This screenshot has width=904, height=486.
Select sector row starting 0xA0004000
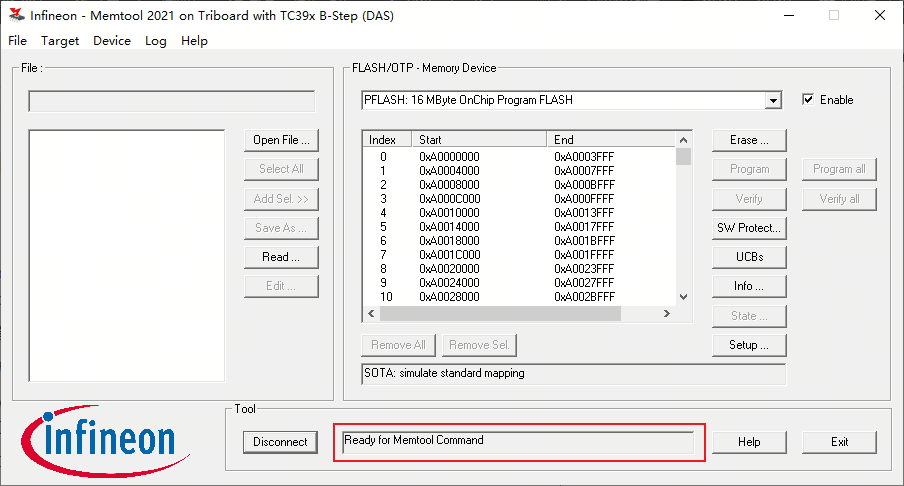[519, 171]
